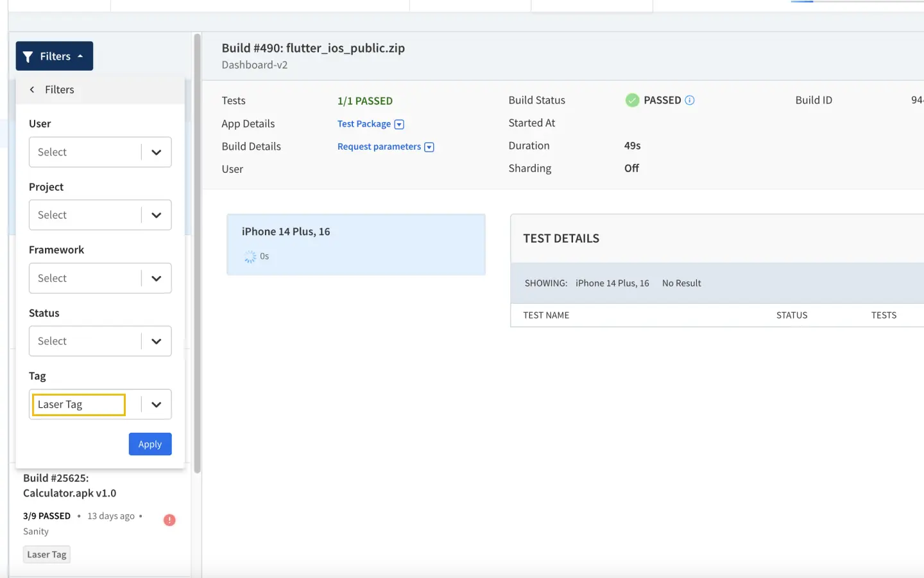Click the green PASSED checkmark icon
Image resolution: width=924 pixels, height=578 pixels.
click(x=632, y=100)
